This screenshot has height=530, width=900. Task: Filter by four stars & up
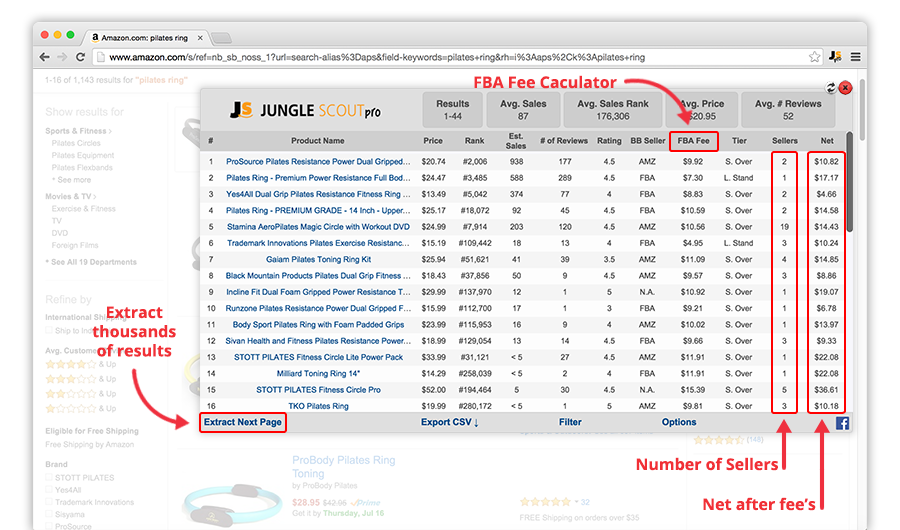[80, 364]
